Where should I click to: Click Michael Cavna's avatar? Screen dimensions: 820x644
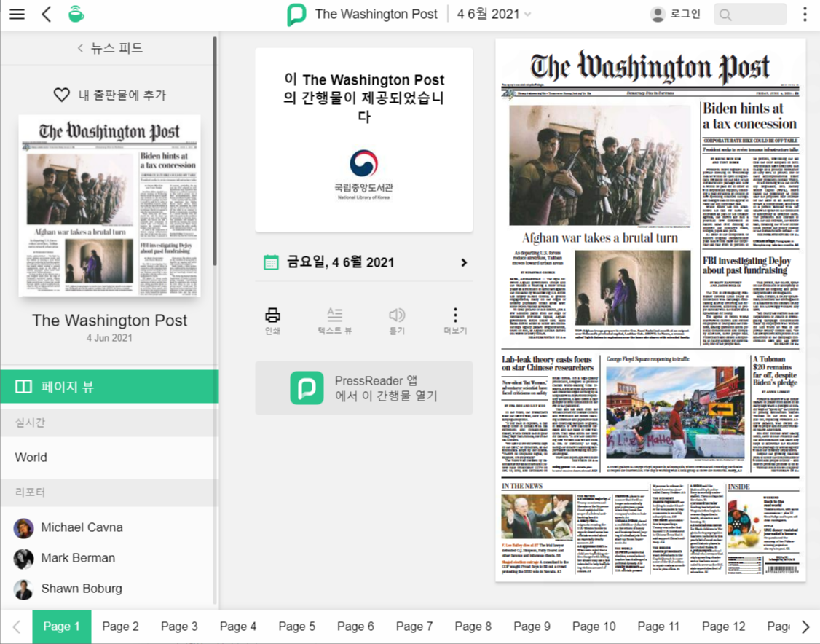pos(23,528)
